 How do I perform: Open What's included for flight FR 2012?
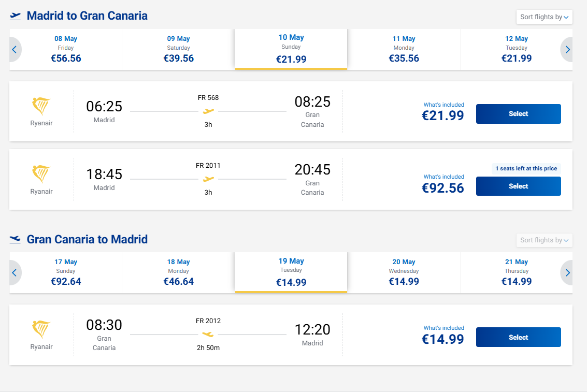click(443, 328)
